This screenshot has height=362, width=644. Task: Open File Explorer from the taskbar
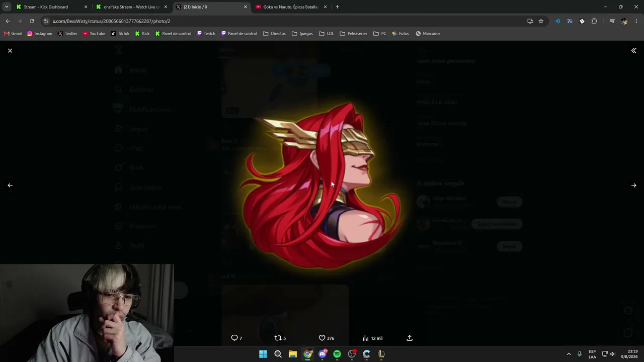[293, 354]
